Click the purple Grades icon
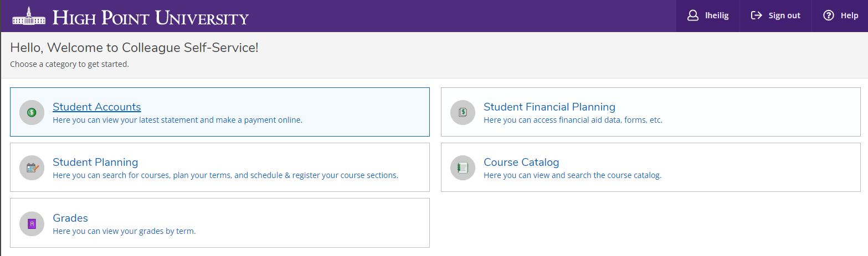Viewport: 868px width, 256px height. point(32,223)
